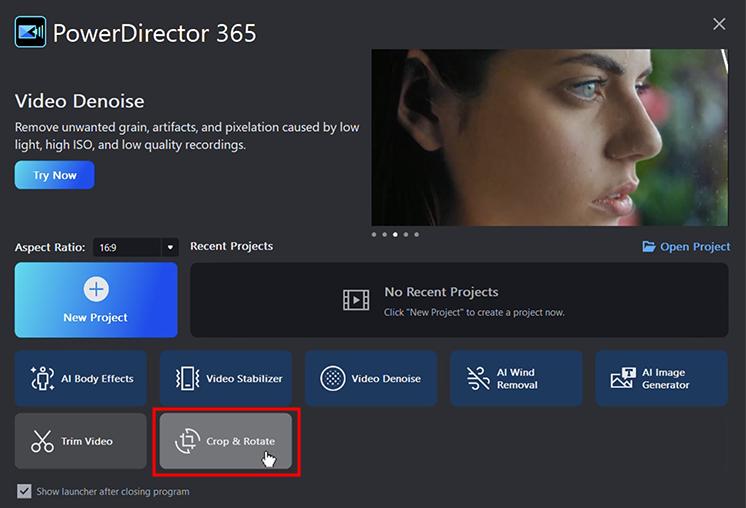Click the No Recent Projects text
Screen dimensions: 746x508
442,292
